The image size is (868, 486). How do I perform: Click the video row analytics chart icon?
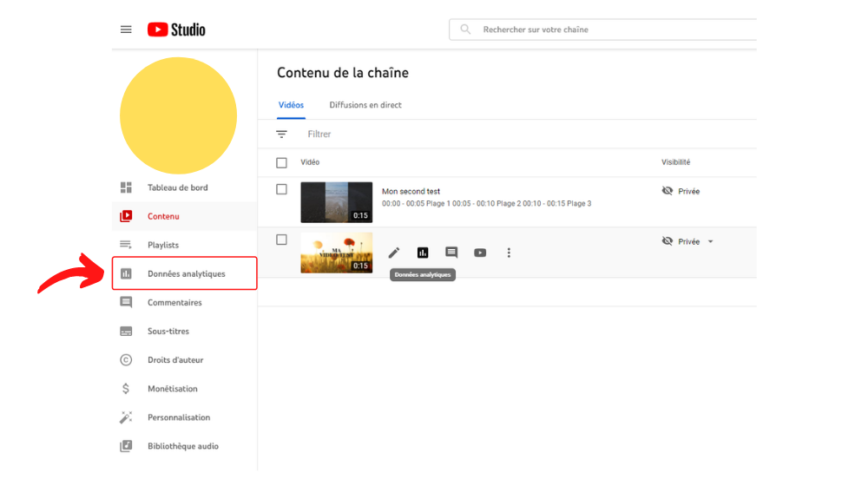tap(423, 253)
